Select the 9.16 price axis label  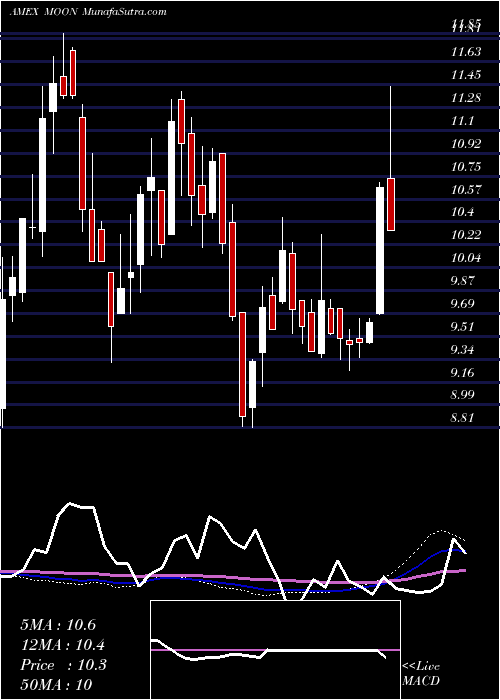click(464, 373)
